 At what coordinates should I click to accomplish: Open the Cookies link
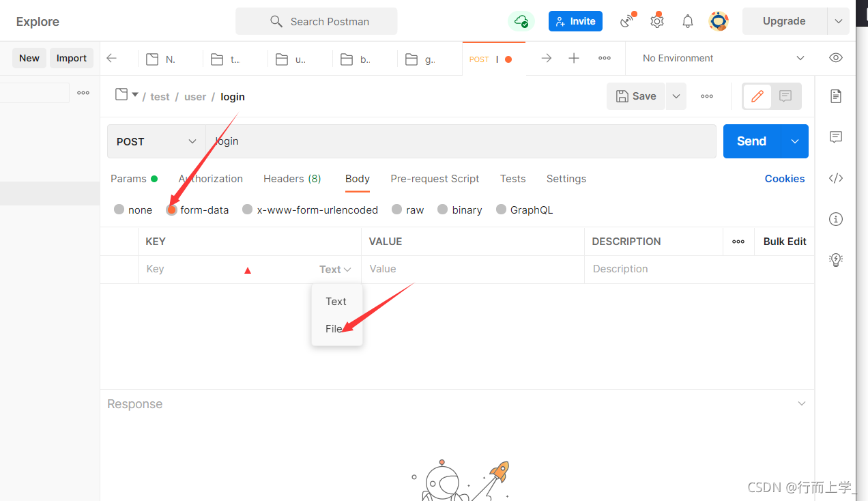(785, 179)
